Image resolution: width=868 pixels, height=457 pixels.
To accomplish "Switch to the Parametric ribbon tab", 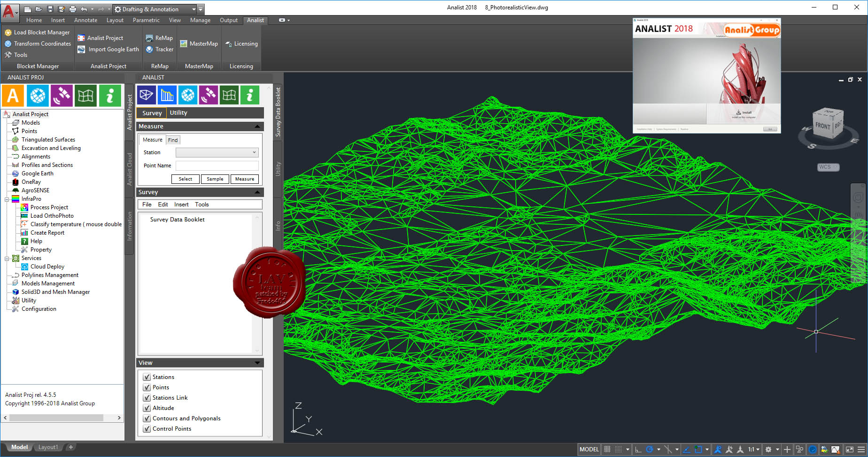I will coord(146,20).
